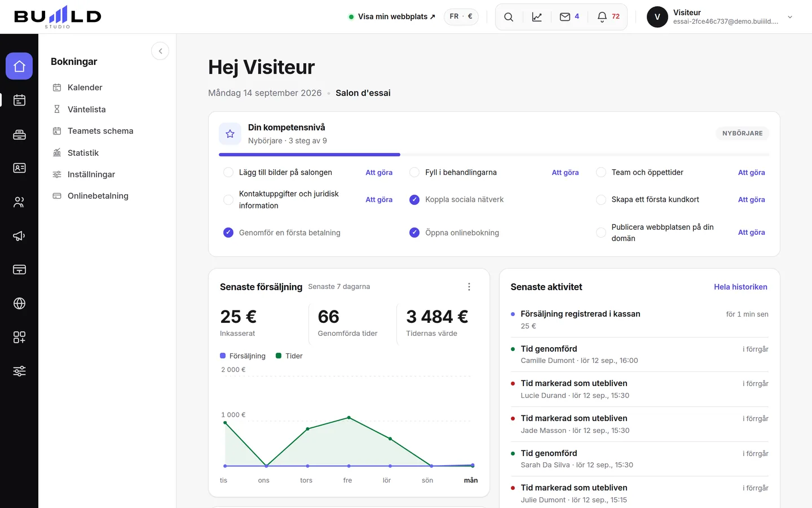This screenshot has height=508, width=812.
Task: Click the kompetensnivå progress bar
Action: pyautogui.click(x=494, y=155)
